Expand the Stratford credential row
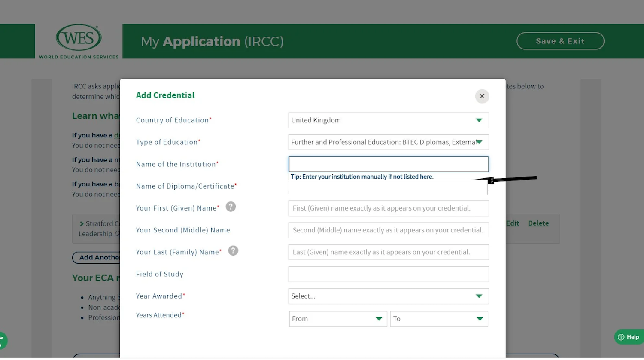644x360 pixels. click(82, 223)
